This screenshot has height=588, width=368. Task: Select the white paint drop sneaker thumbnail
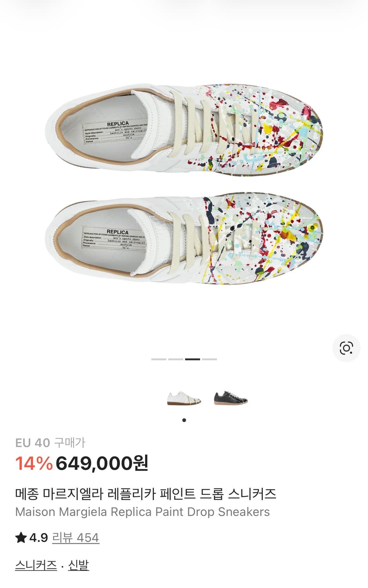point(184,398)
